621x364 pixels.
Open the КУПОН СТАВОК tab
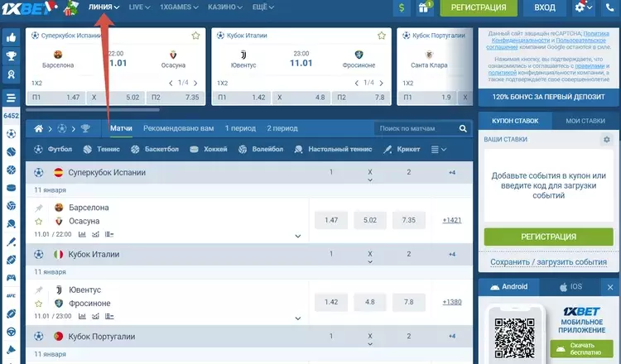click(515, 121)
